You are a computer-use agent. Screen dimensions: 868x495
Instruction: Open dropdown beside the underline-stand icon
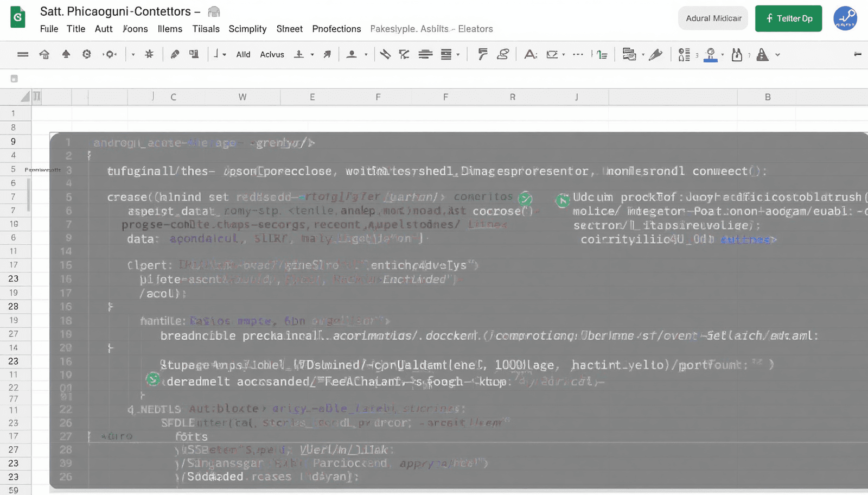pos(312,55)
